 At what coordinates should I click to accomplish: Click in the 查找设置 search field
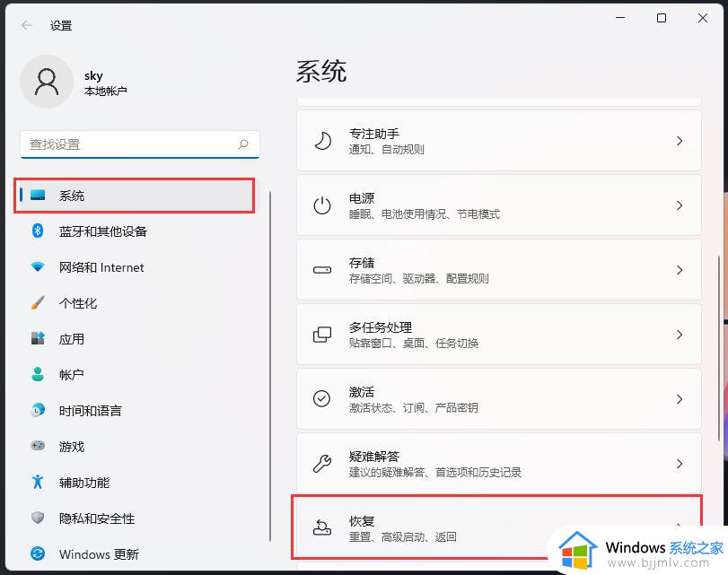(140, 144)
